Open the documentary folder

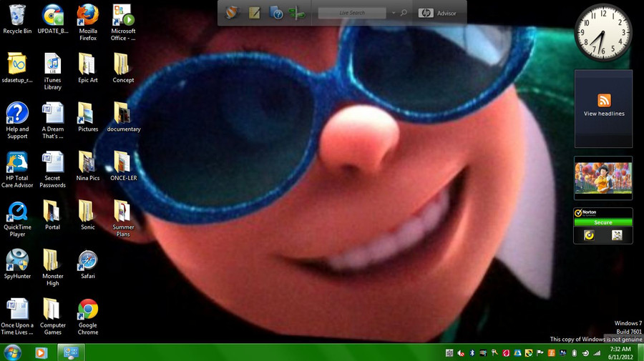tap(123, 117)
